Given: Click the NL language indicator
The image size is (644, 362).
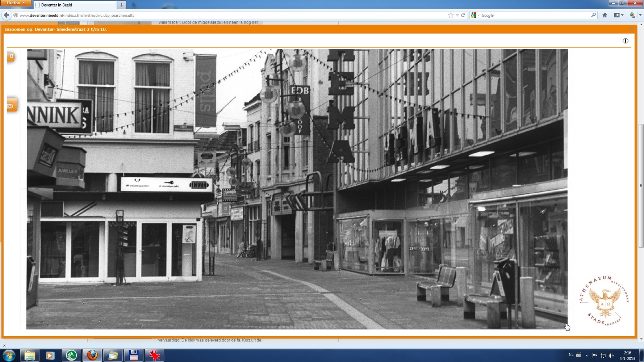Looking at the screenshot, I should pyautogui.click(x=571, y=355).
